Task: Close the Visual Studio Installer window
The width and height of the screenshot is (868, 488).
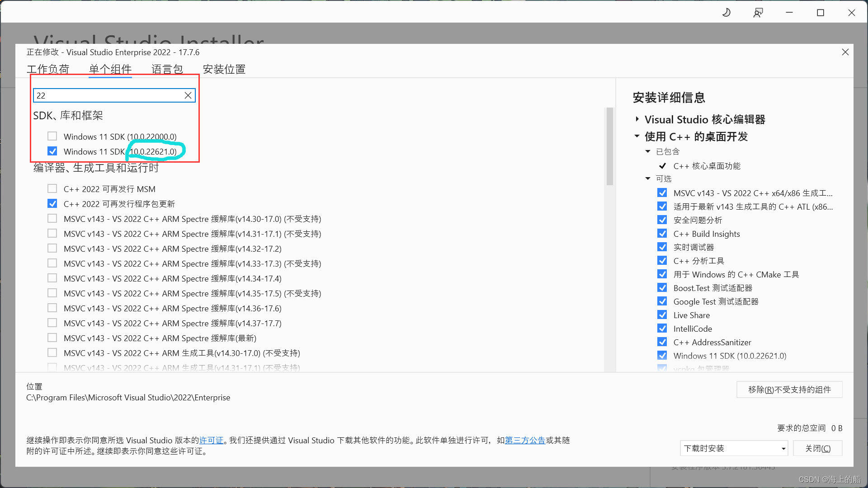Action: [x=852, y=13]
